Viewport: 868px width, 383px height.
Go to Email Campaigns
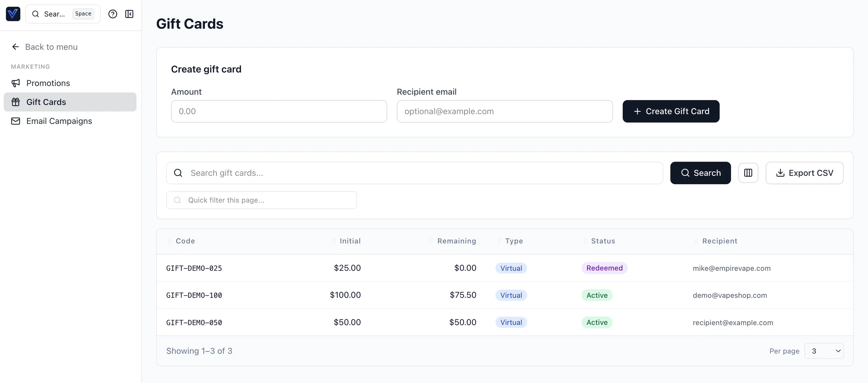coord(59,121)
